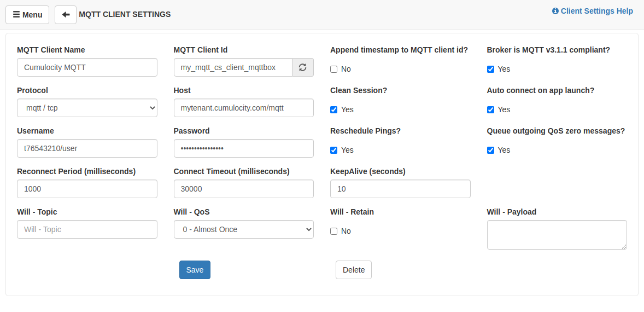Click the KeepAlive (seconds) label
Viewport: 644px width, 312px height.
click(368, 171)
